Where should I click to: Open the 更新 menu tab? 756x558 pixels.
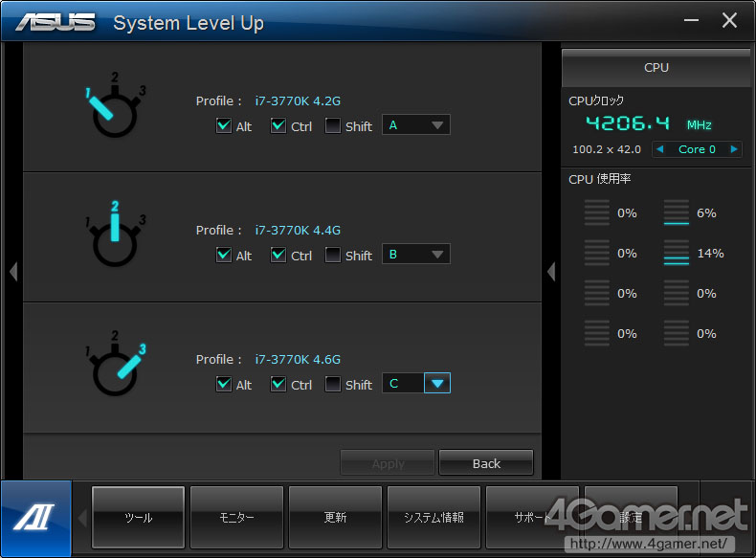335,517
